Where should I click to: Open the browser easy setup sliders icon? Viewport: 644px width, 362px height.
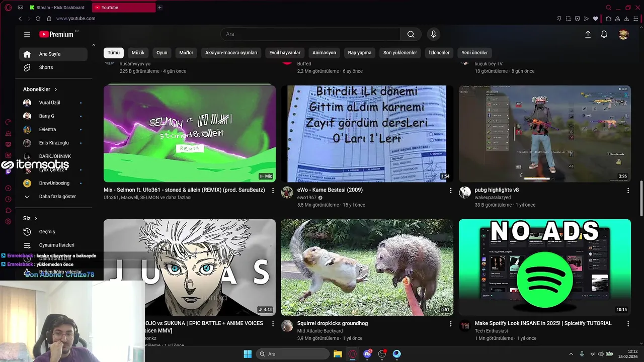[x=636, y=19]
